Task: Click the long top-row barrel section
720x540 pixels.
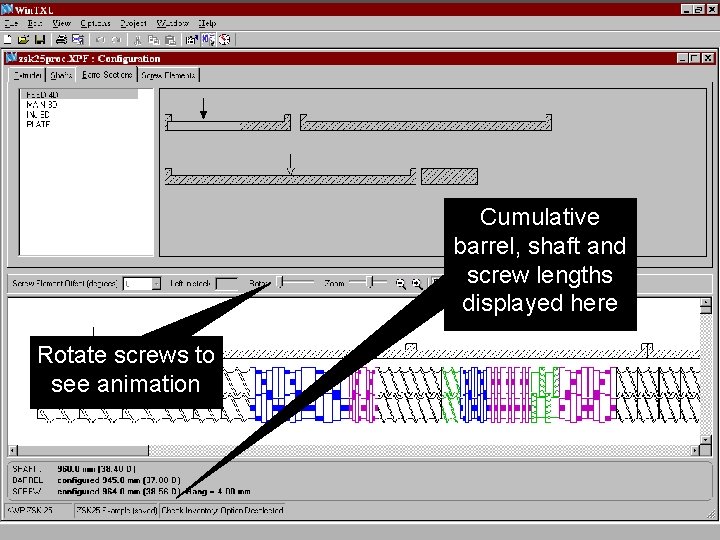Action: point(426,123)
